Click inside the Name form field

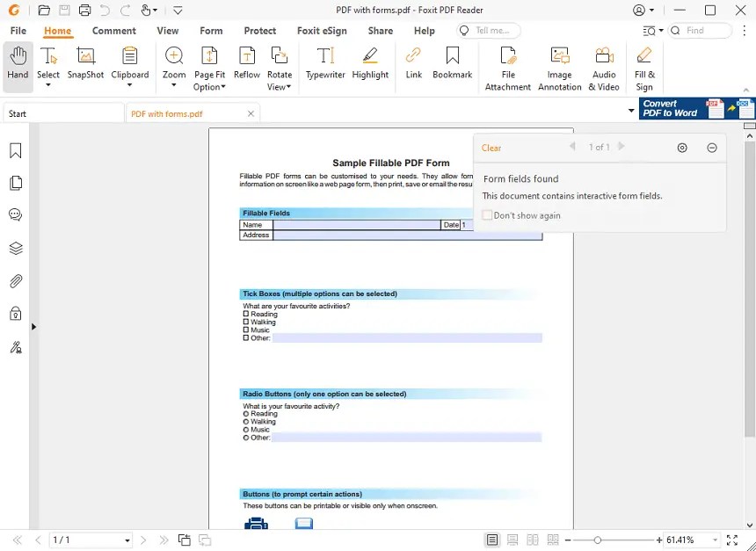352,224
